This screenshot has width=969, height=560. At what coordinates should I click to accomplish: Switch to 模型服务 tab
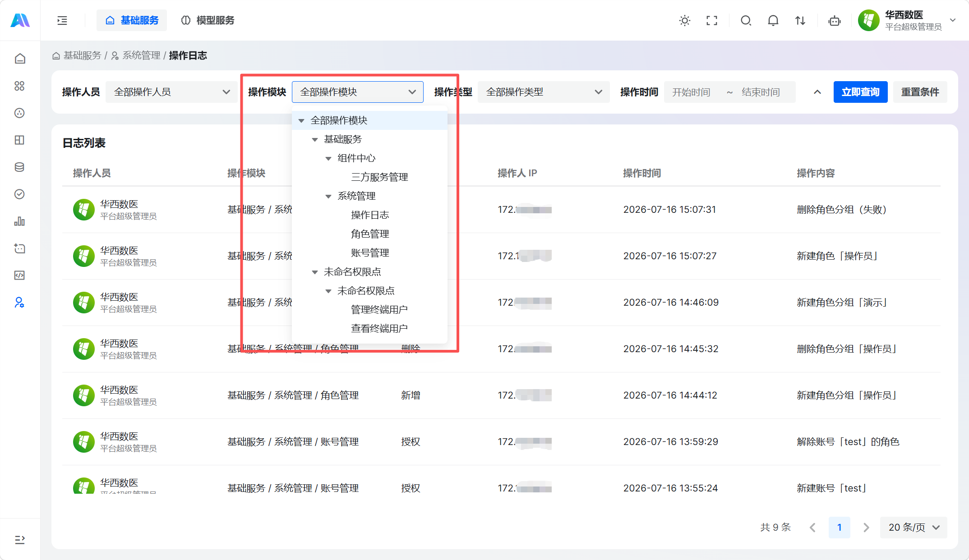tap(208, 20)
